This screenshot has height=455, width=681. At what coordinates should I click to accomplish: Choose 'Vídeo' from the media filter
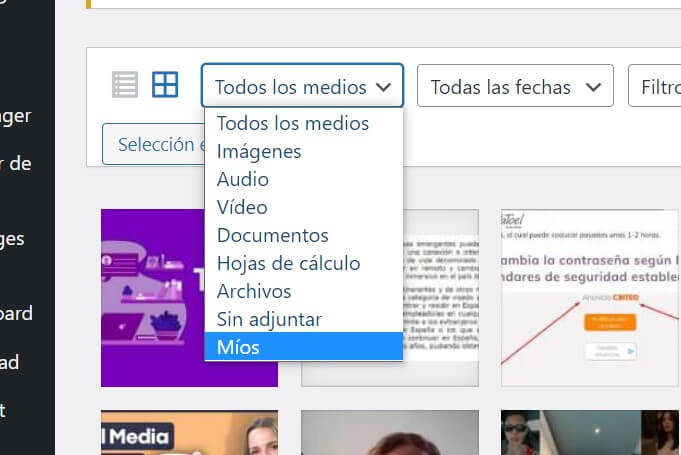tap(304, 207)
